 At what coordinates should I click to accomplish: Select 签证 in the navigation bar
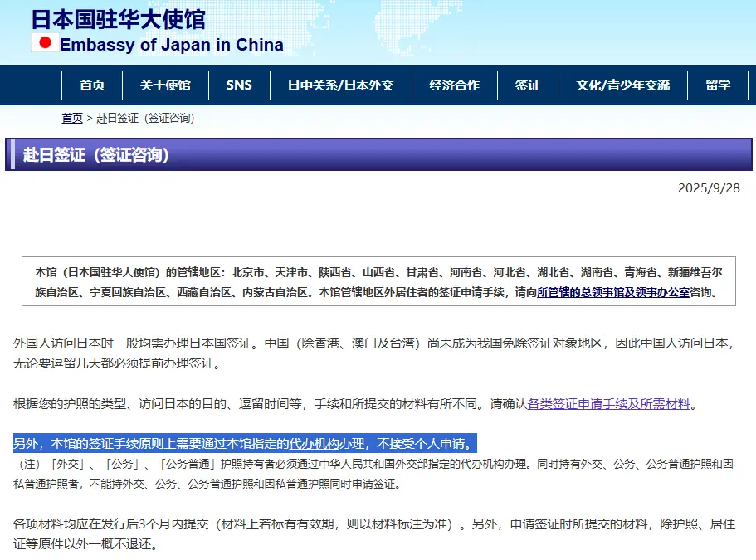coord(528,85)
